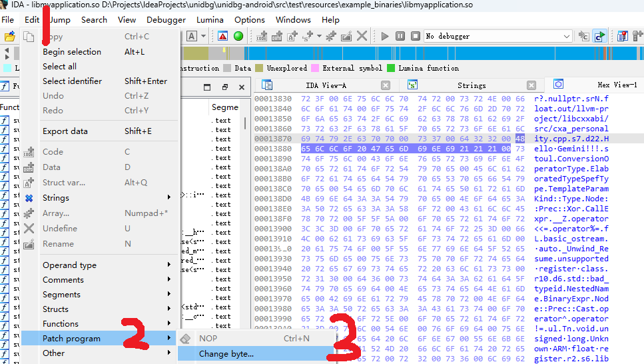The width and height of the screenshot is (644, 364).
Task: Open the dropdown arrow beside the 'A' icon
Action: point(203,36)
